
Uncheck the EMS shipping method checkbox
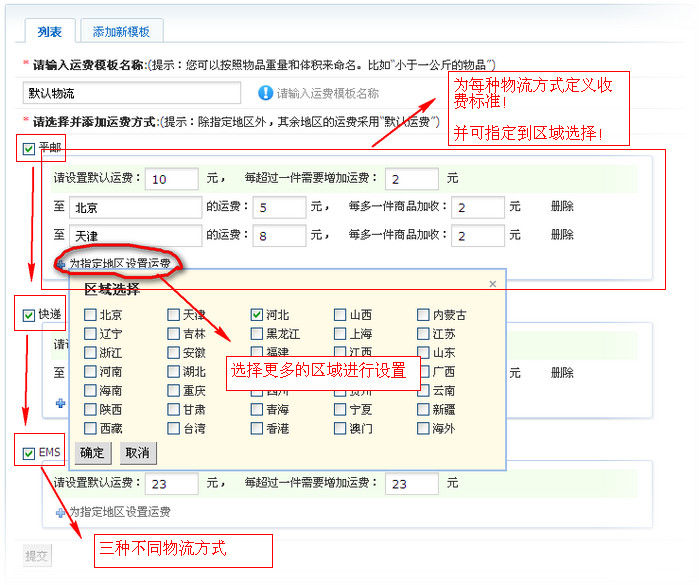[28, 454]
